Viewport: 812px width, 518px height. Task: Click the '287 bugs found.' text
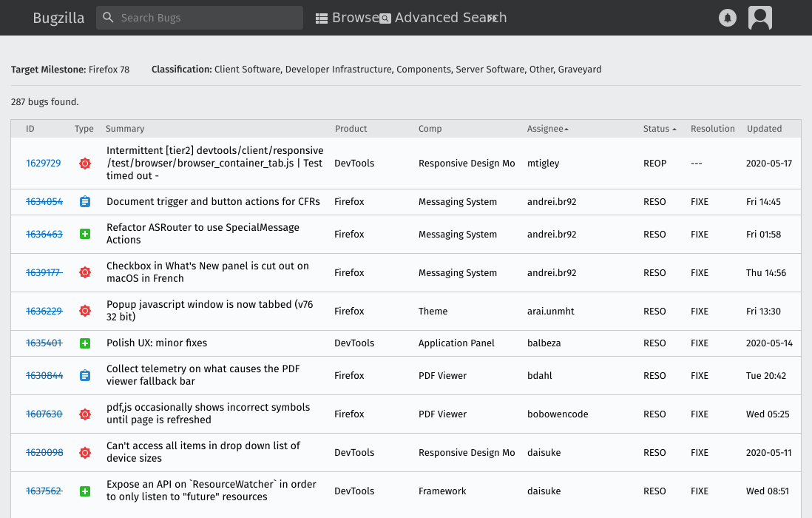[44, 101]
